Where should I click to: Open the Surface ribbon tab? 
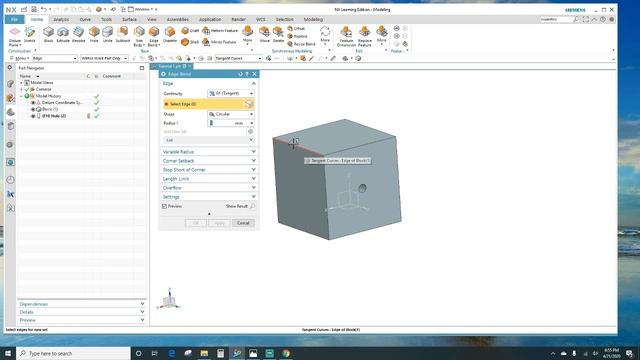pos(129,19)
